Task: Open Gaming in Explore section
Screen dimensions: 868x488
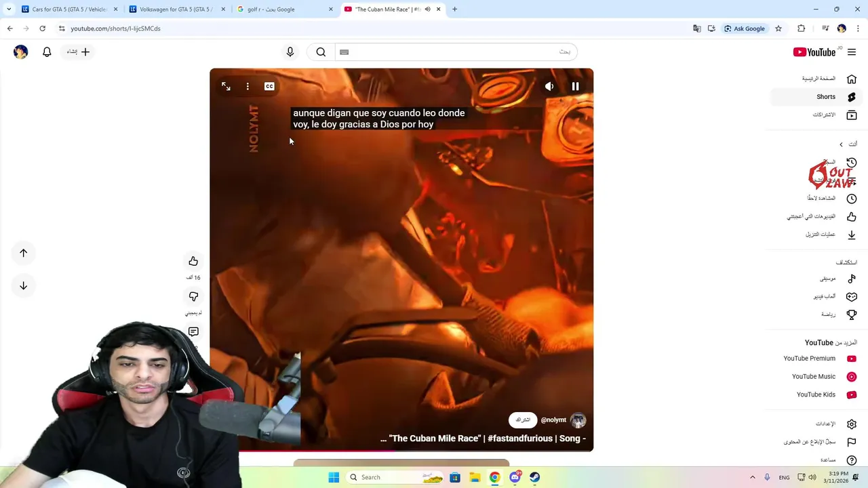Action: 816,297
